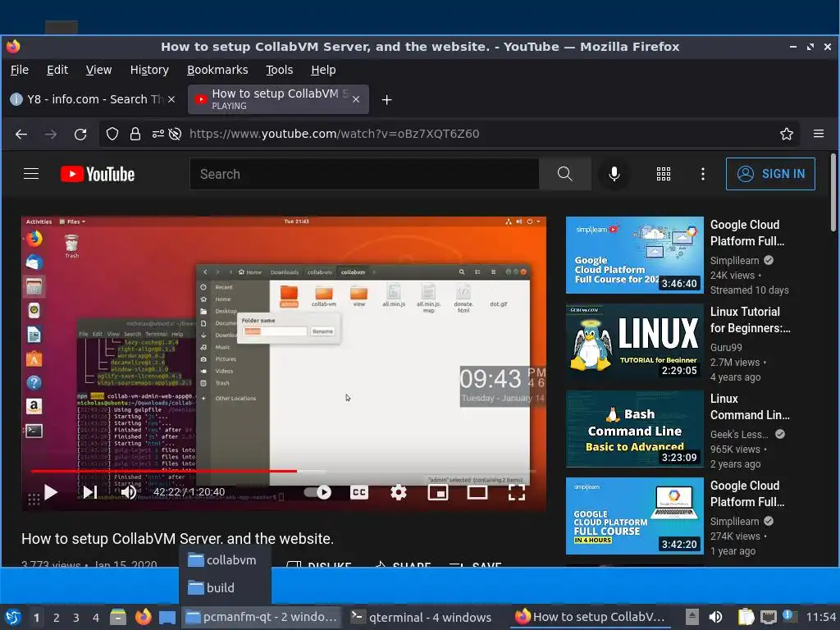Screen dimensions: 840x630
Task: Open qterminal 4 windows taskbar group
Action: [x=422, y=617]
